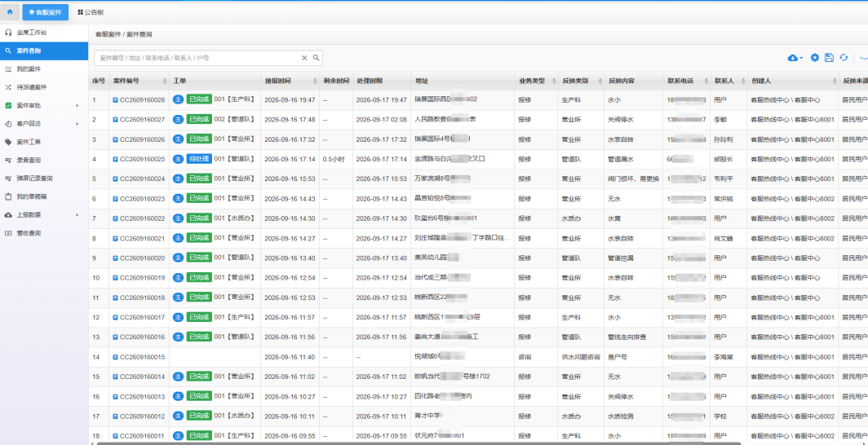The width and height of the screenshot is (868, 445).
Task: Click the home icon tab
Action: point(10,11)
